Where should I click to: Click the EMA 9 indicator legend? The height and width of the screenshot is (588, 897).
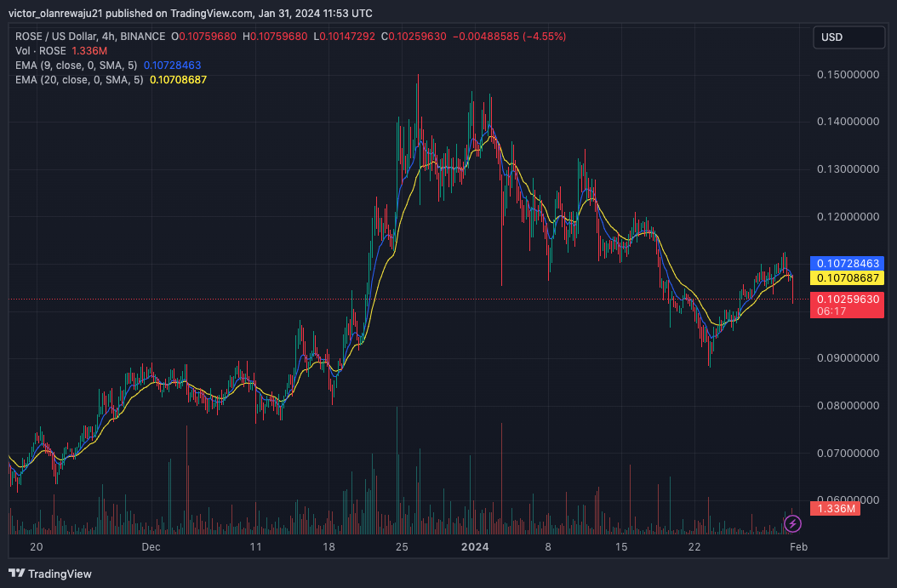point(108,66)
